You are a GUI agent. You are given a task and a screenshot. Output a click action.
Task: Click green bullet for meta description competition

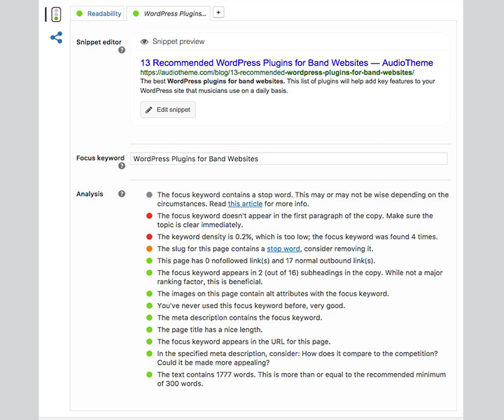click(149, 353)
